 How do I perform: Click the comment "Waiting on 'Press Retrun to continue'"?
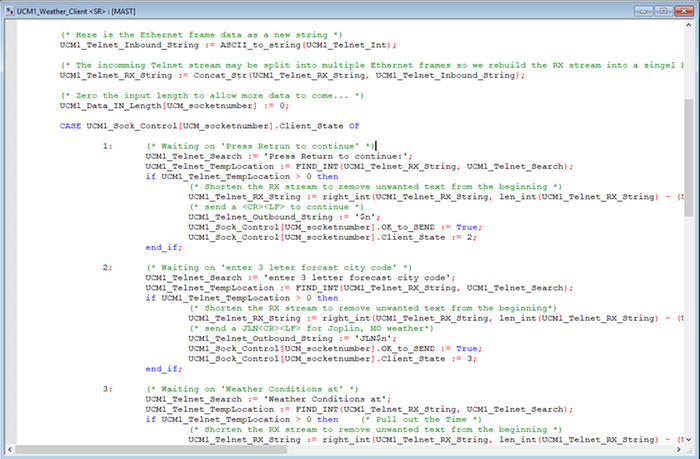[x=260, y=146]
